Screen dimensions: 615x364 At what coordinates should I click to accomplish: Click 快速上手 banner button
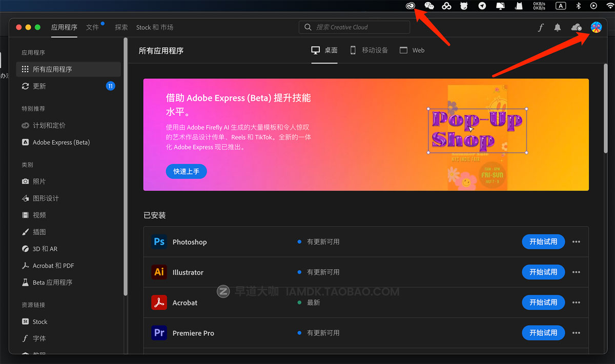click(186, 172)
